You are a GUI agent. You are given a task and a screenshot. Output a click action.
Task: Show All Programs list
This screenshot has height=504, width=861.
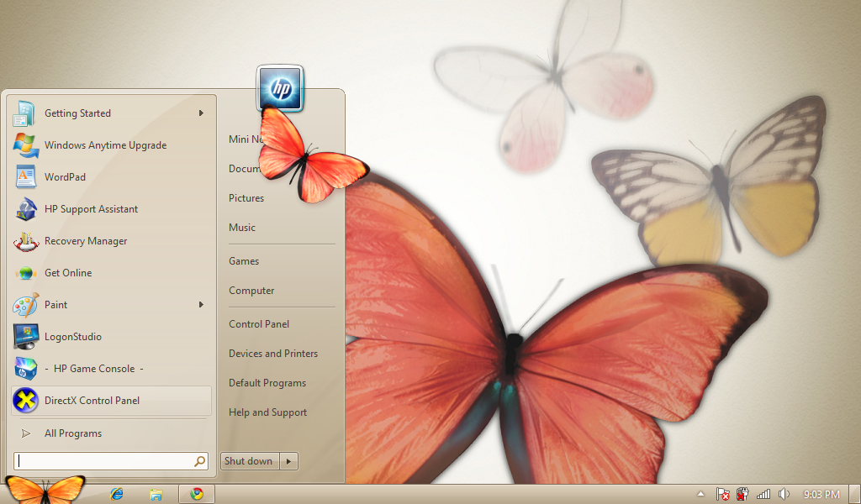[72, 433]
